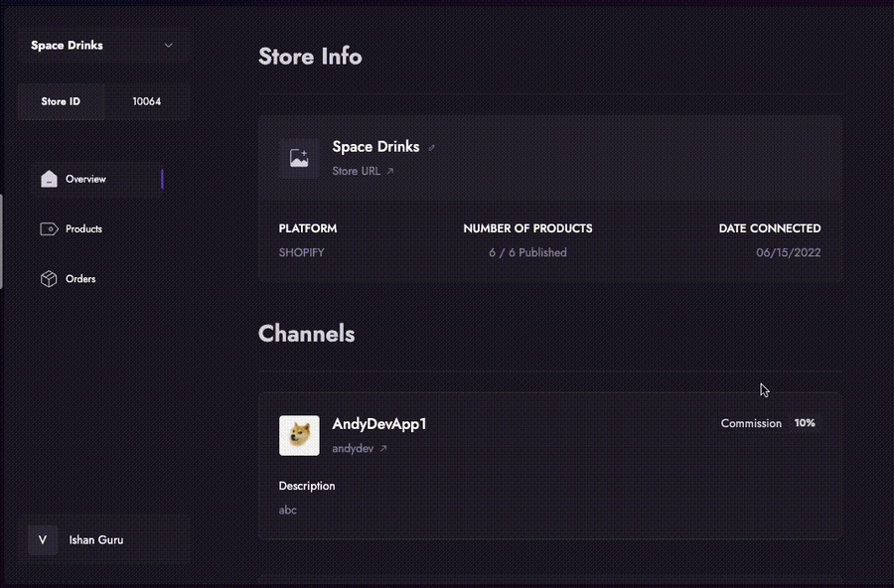
Task: Click the arrow icon next to Store URL
Action: point(390,172)
